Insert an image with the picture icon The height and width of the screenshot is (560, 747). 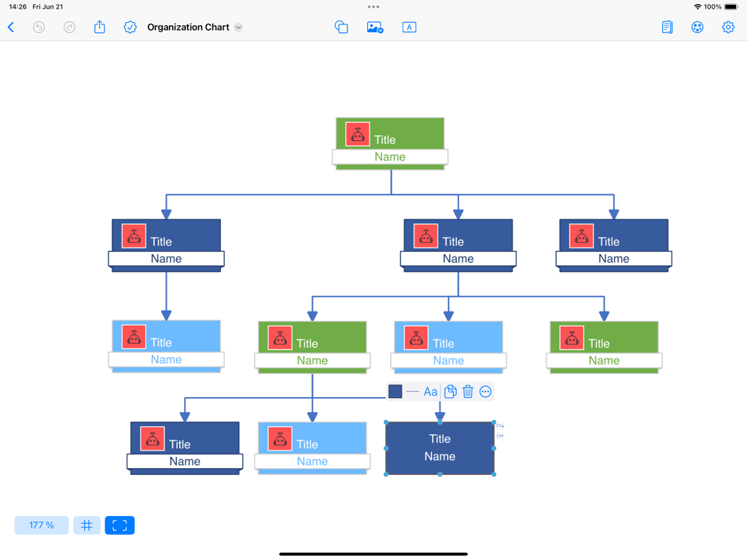pos(375,28)
